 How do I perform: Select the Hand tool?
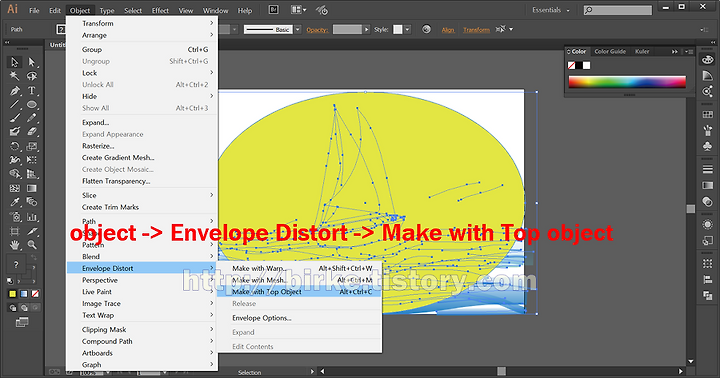[15, 245]
